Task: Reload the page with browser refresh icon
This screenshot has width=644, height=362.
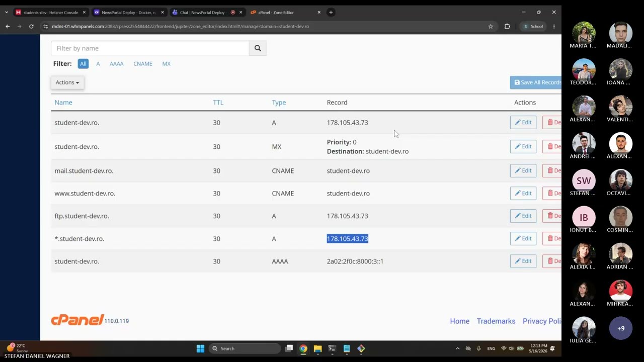Action: coord(31,26)
